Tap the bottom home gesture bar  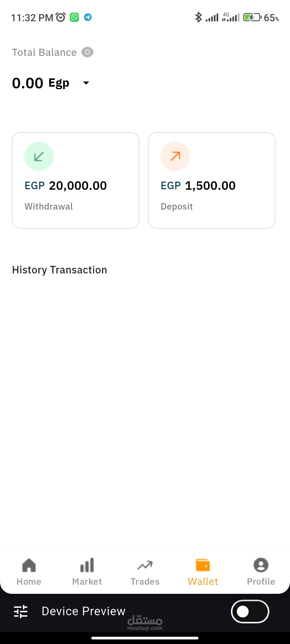[145, 638]
